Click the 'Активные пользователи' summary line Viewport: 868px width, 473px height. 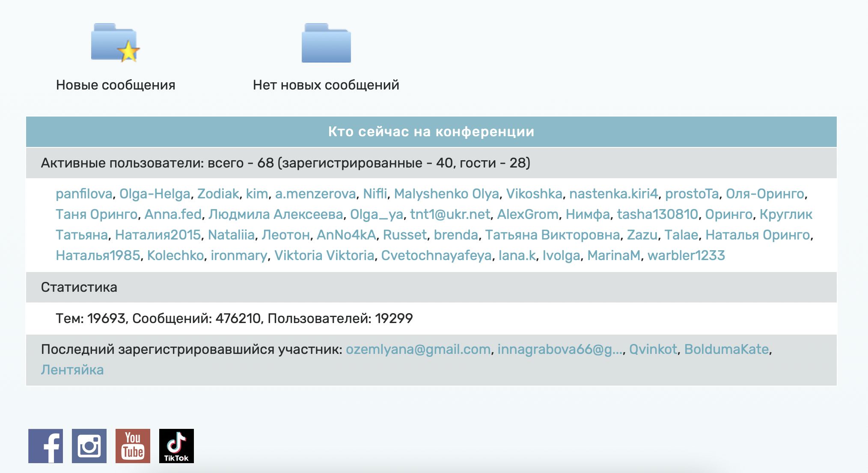[x=285, y=163]
